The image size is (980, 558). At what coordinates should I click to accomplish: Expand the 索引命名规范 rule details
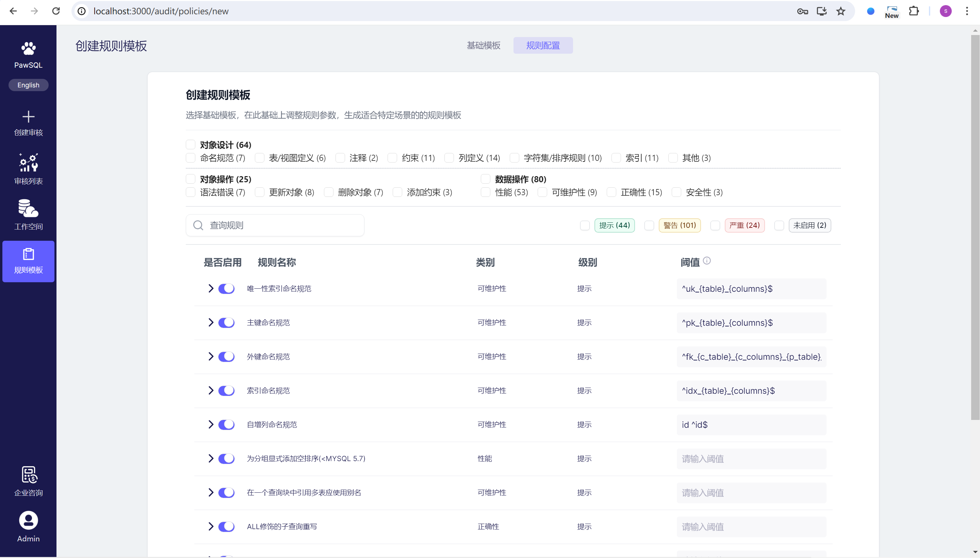211,390
